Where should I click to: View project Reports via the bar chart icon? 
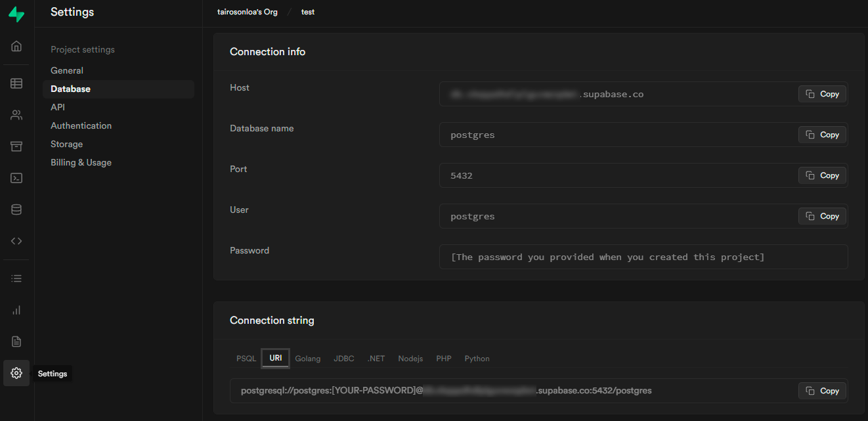click(16, 309)
